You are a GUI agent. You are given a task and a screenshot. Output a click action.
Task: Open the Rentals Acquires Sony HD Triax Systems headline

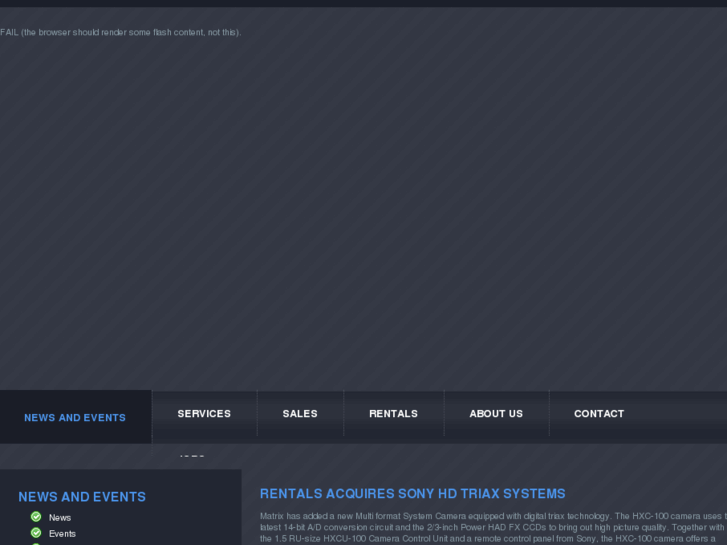[413, 494]
